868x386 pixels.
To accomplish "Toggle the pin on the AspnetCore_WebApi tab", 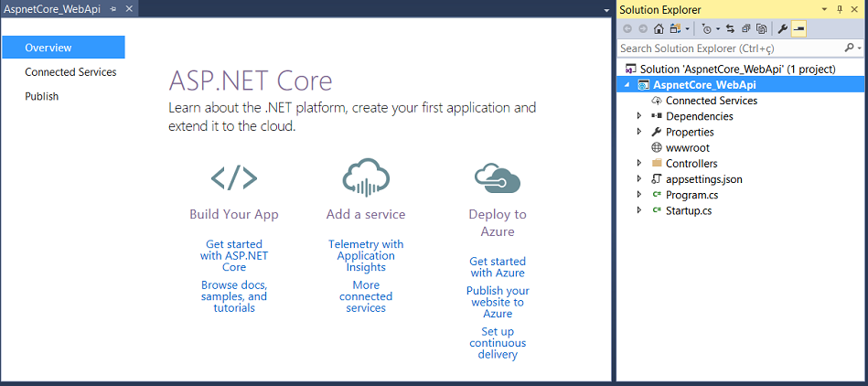I will click(x=113, y=9).
